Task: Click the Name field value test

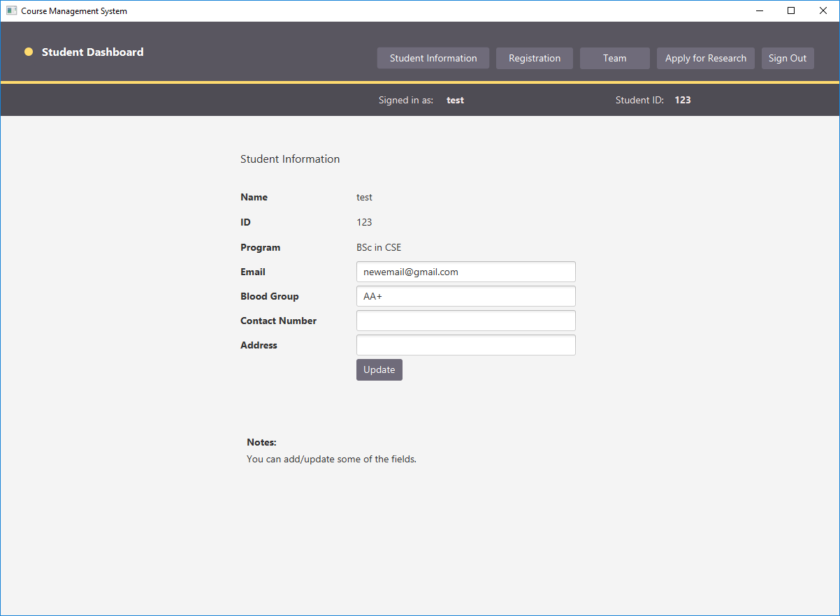Action: coord(364,197)
